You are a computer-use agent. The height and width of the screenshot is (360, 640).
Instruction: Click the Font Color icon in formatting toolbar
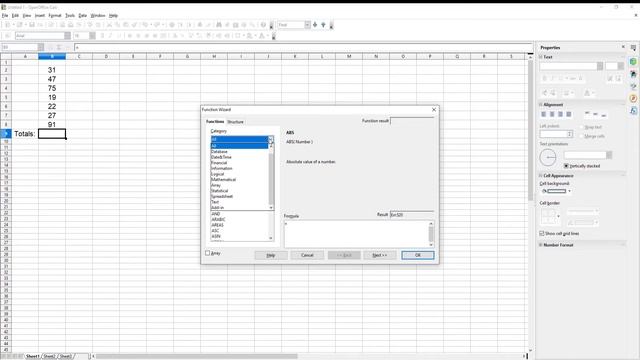click(262, 36)
